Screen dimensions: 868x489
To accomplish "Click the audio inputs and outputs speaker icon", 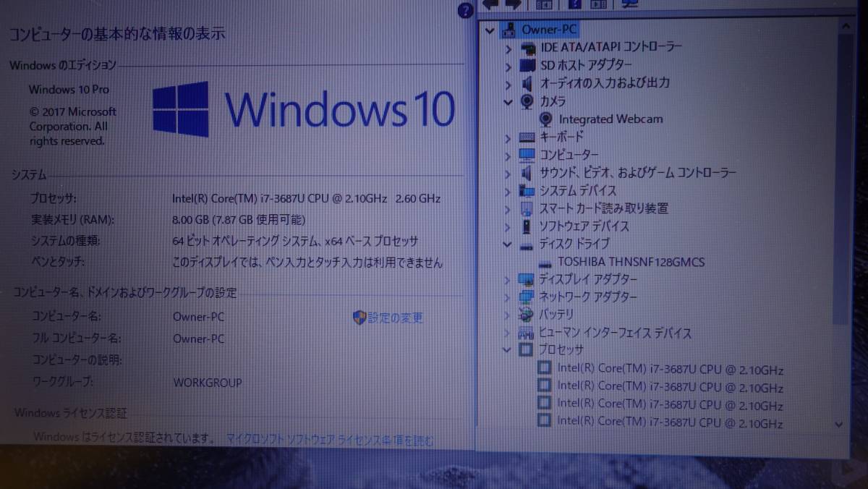I will click(527, 83).
